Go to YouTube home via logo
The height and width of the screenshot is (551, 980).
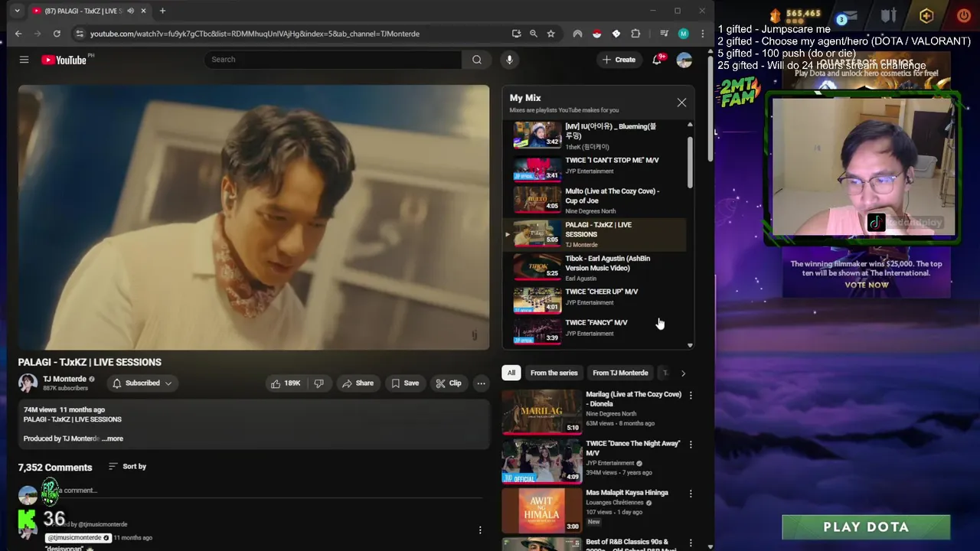[64, 60]
